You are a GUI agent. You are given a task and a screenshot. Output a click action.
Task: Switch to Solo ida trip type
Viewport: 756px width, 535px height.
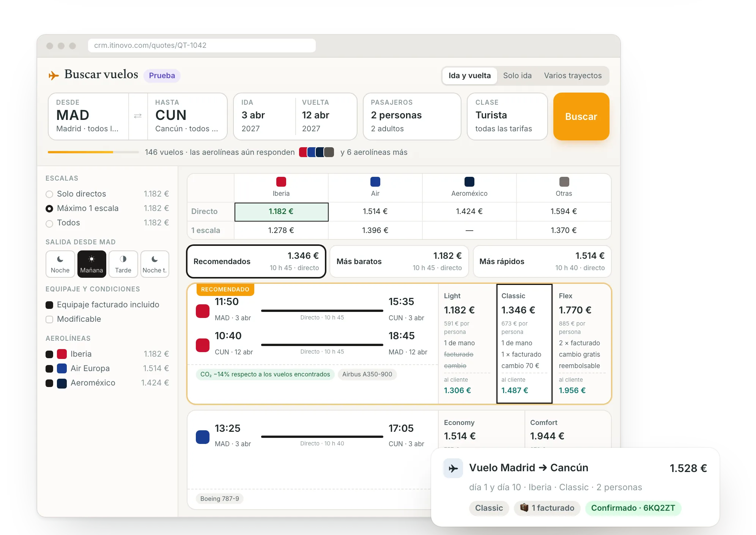(517, 76)
